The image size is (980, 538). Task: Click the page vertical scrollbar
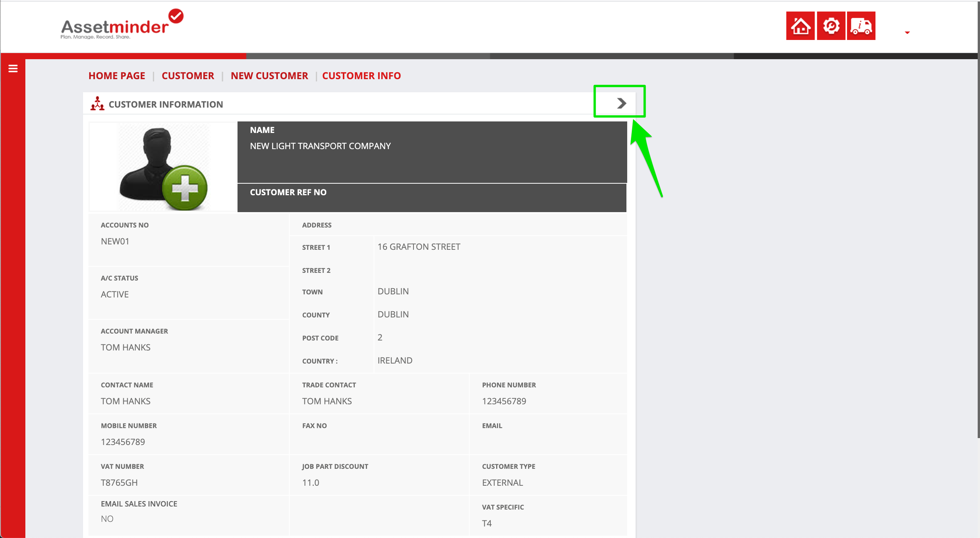pos(978,219)
